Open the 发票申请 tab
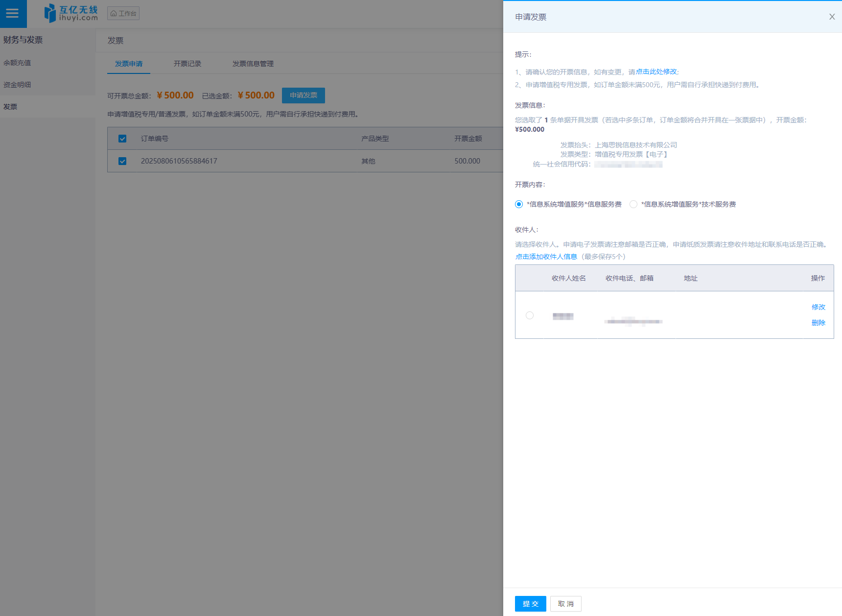This screenshot has width=842, height=616. pos(129,64)
